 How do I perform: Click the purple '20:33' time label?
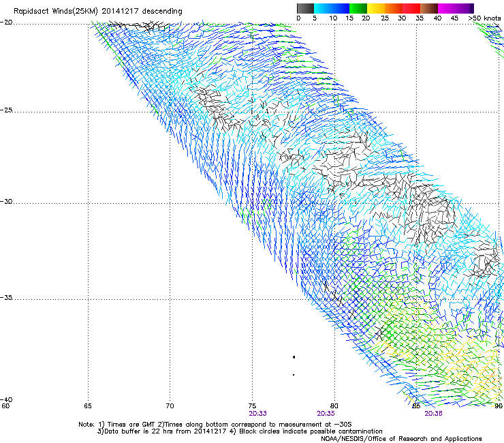click(257, 414)
